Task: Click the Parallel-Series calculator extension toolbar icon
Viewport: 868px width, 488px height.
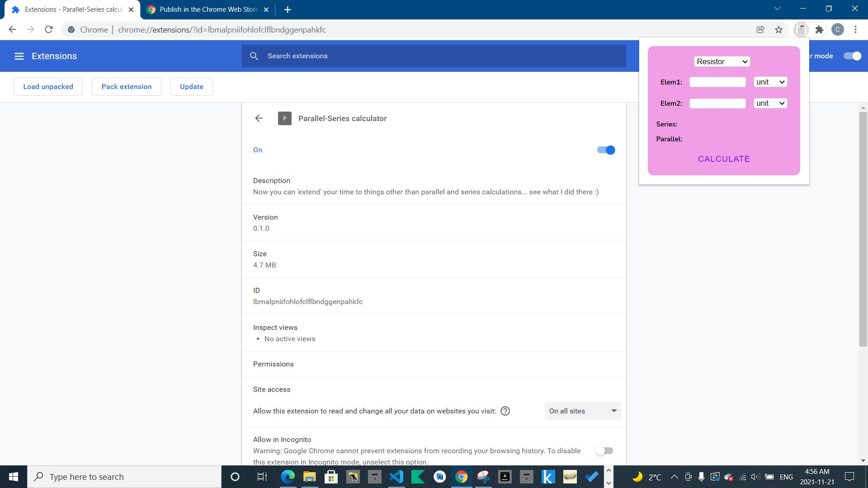Action: point(801,30)
